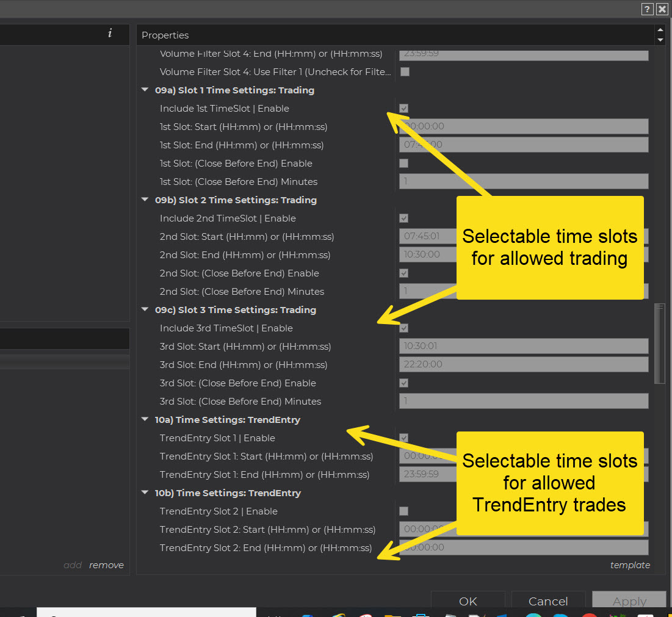
Task: Click the help question mark icon
Action: point(648,9)
